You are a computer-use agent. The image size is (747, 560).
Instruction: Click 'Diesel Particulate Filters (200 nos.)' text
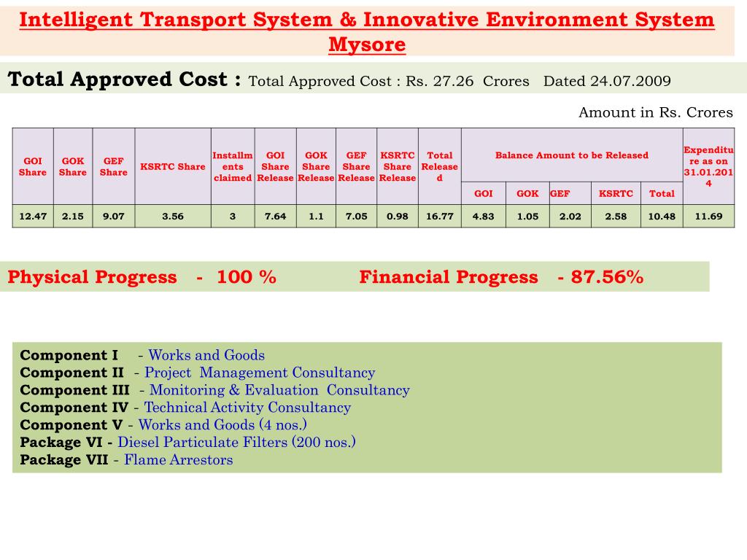[x=236, y=443]
